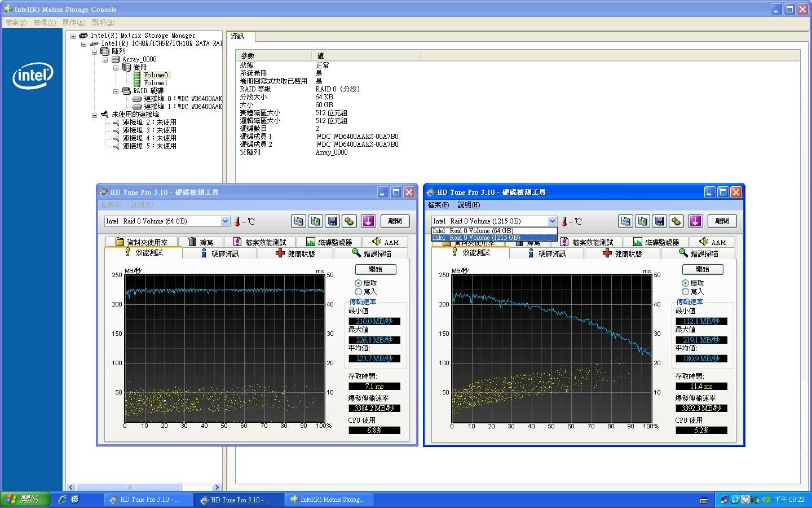Open Windows 開始 Start button
Viewport: 812px width, 508px height.
click(25, 500)
